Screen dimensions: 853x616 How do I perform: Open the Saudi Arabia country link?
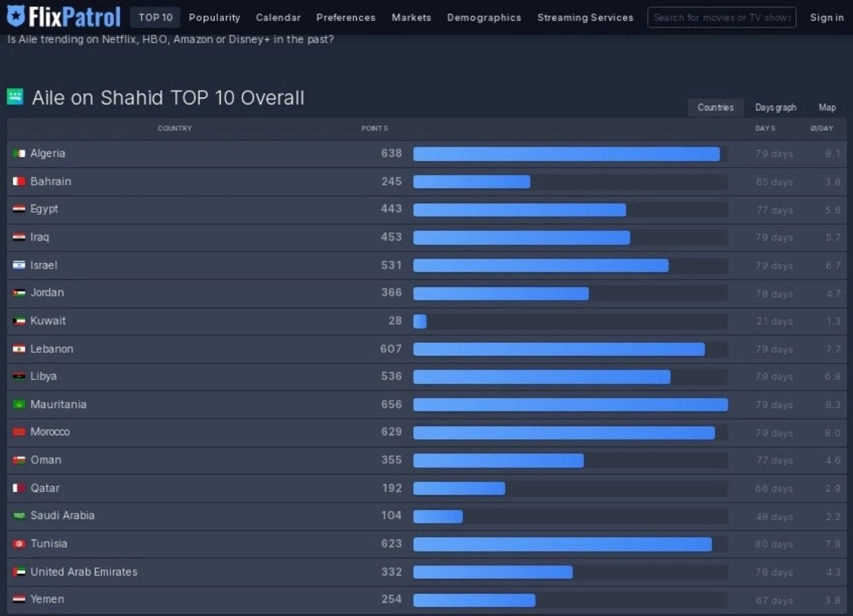[62, 516]
